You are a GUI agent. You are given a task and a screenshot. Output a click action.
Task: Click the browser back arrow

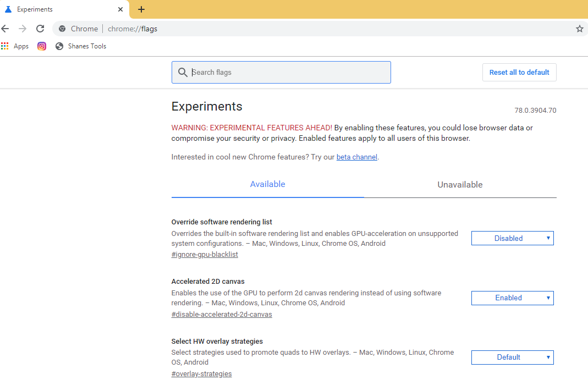click(6, 28)
